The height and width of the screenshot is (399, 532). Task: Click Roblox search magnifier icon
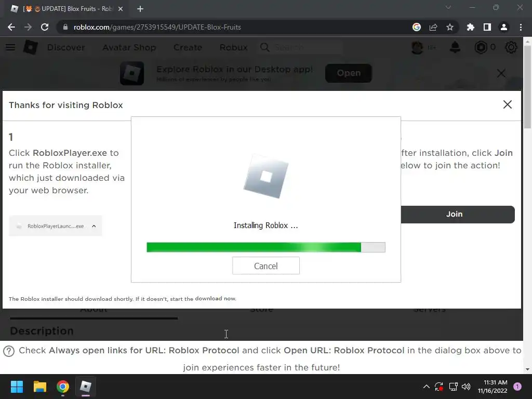coord(264,47)
